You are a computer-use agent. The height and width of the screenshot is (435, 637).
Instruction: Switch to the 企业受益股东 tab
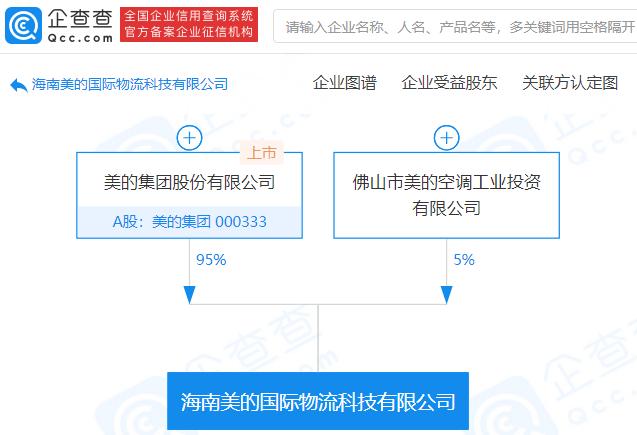tap(449, 84)
